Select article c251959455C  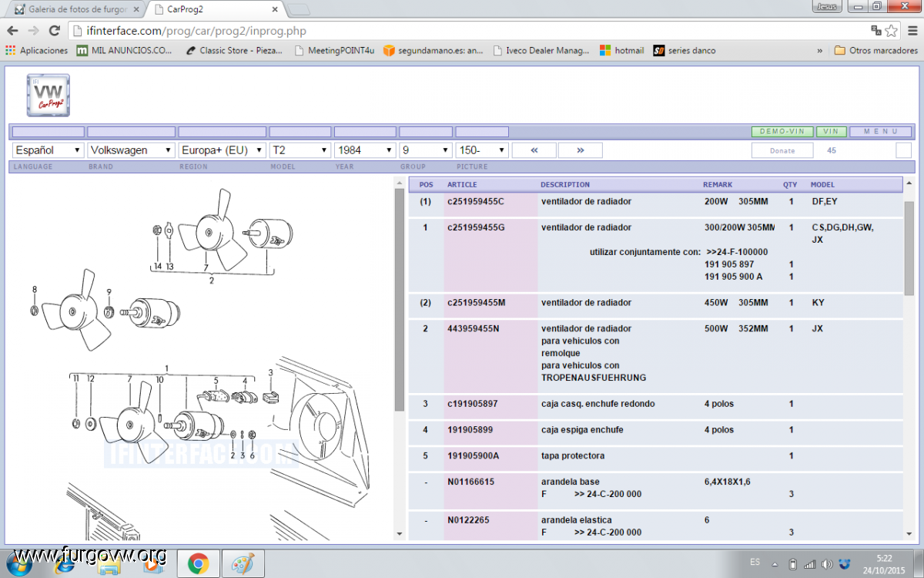[475, 201]
